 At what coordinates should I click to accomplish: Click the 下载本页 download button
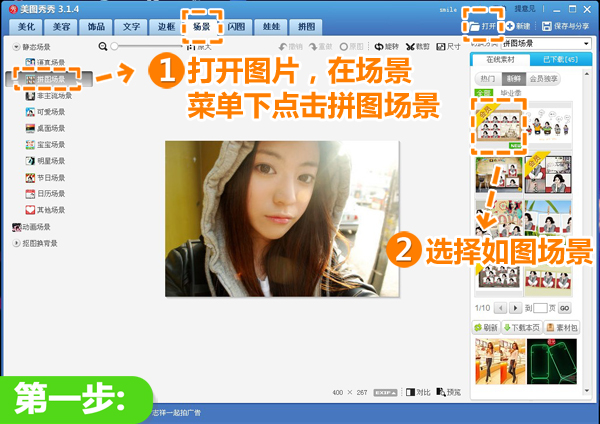pyautogui.click(x=522, y=328)
